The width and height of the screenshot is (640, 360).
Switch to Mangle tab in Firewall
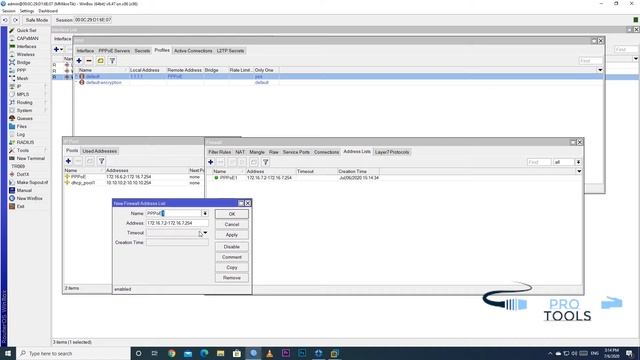tap(257, 152)
